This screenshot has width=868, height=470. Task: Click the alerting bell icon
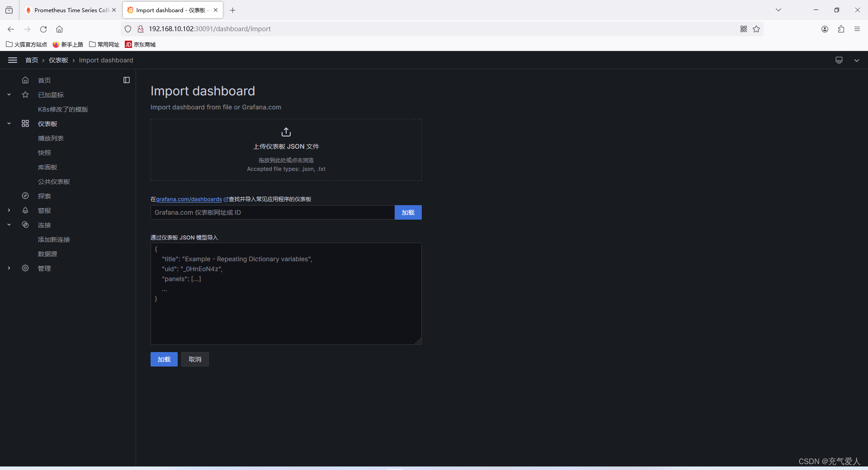tap(25, 210)
